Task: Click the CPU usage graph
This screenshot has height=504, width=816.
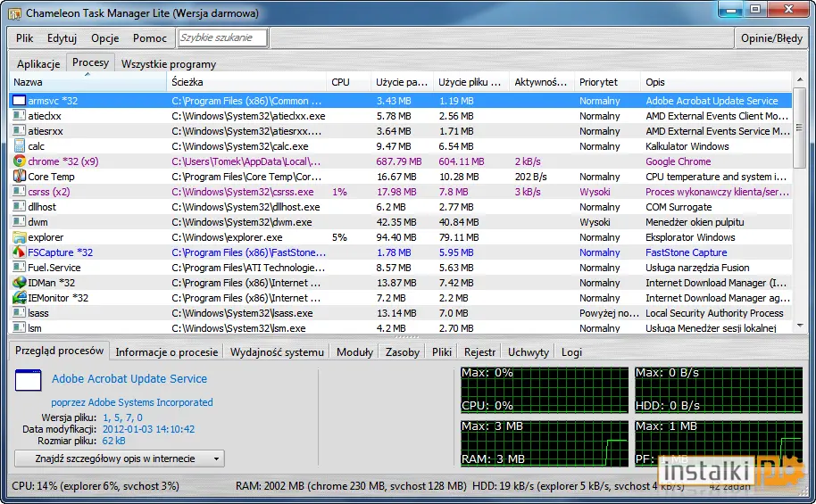Action: pos(545,390)
